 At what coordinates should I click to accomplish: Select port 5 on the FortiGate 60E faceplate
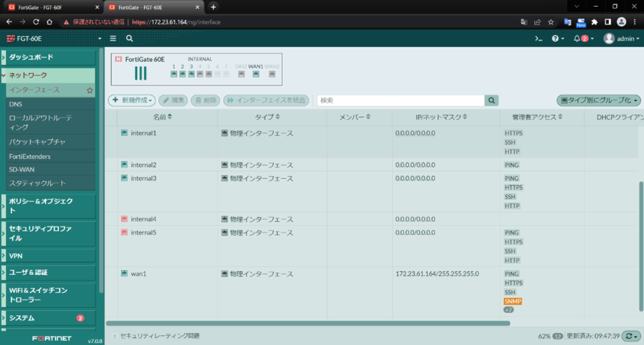pyautogui.click(x=209, y=74)
